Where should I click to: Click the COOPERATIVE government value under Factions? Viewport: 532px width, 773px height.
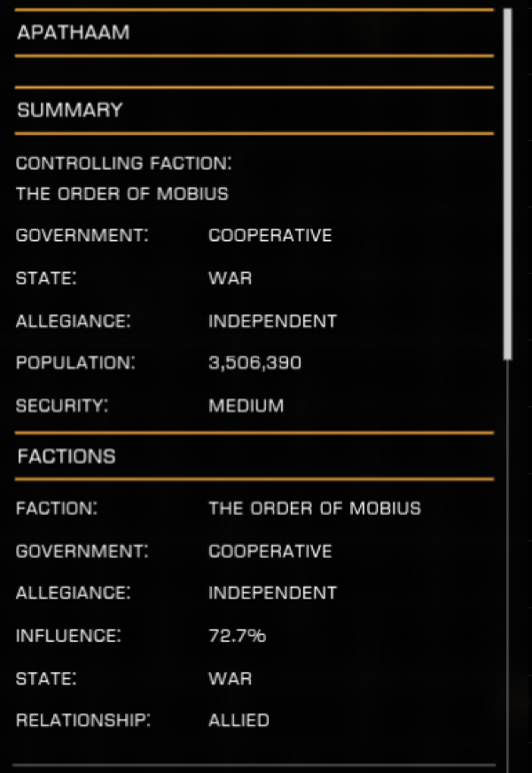coord(270,551)
